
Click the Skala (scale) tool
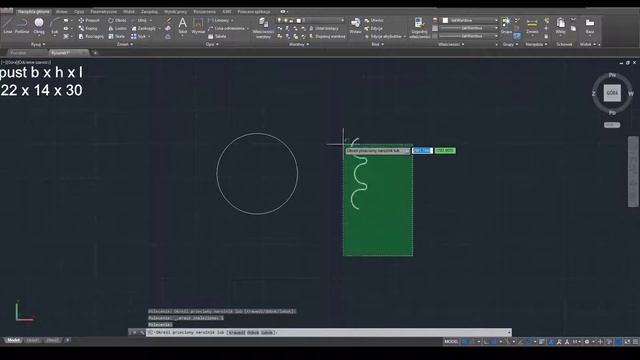pos(116,36)
